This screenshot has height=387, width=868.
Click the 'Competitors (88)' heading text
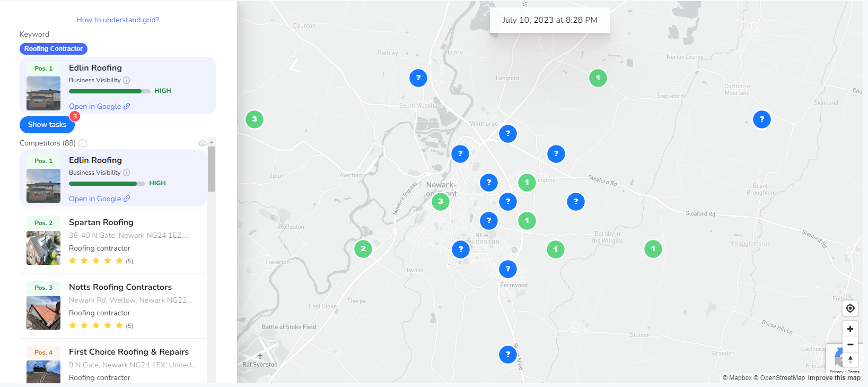click(x=48, y=143)
